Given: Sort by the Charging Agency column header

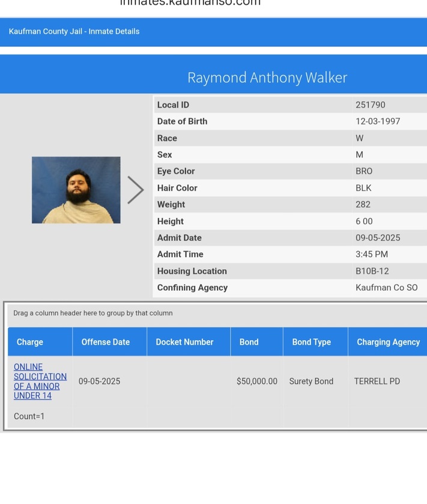Looking at the screenshot, I should pos(388,342).
